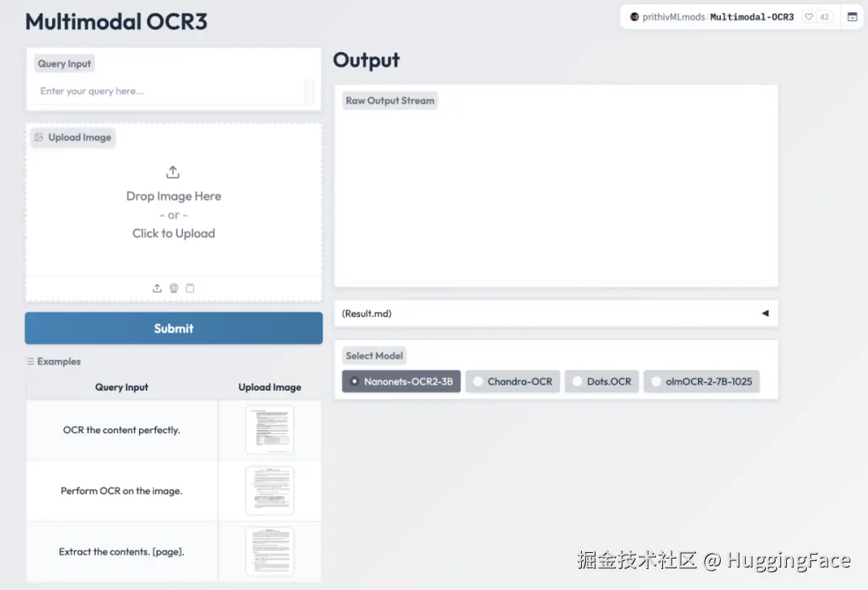Click the Raw Output Stream label
868x590 pixels.
(390, 100)
